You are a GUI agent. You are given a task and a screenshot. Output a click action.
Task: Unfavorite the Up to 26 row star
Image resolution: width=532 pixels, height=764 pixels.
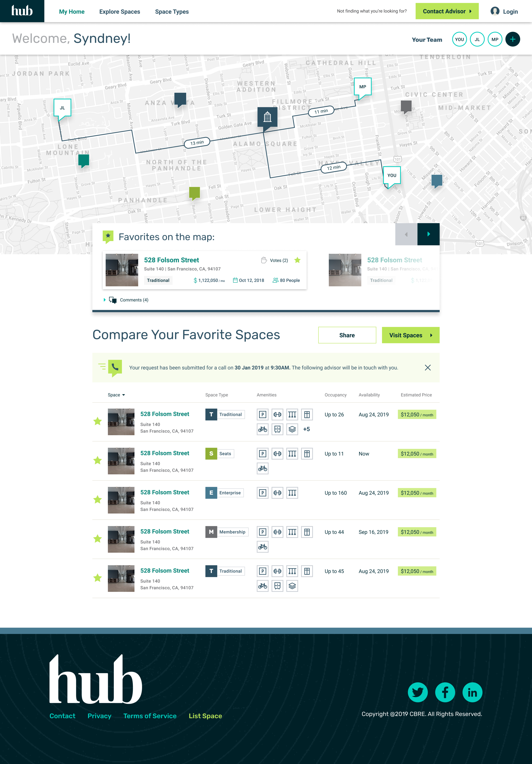(97, 421)
